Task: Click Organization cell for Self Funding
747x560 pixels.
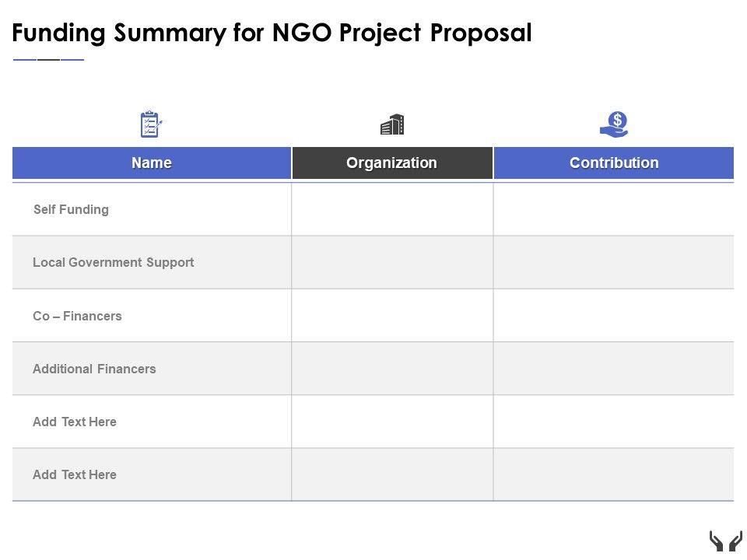Action: [392, 209]
